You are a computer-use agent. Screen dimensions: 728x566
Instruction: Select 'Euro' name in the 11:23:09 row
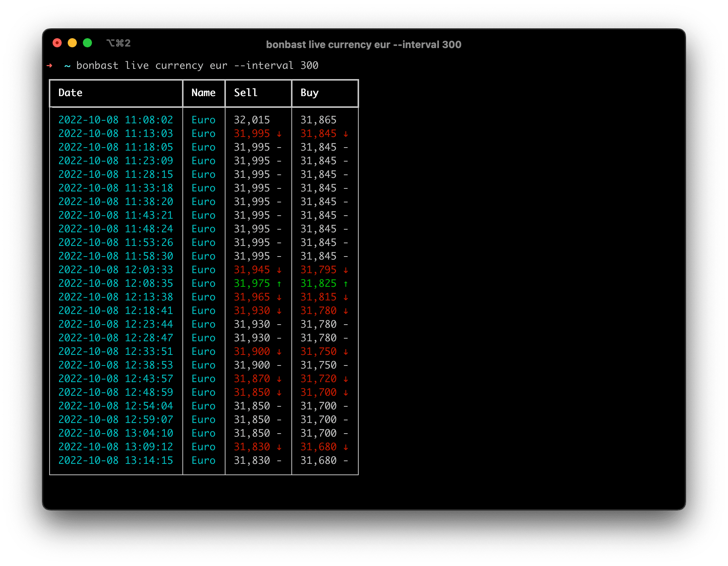coord(204,161)
